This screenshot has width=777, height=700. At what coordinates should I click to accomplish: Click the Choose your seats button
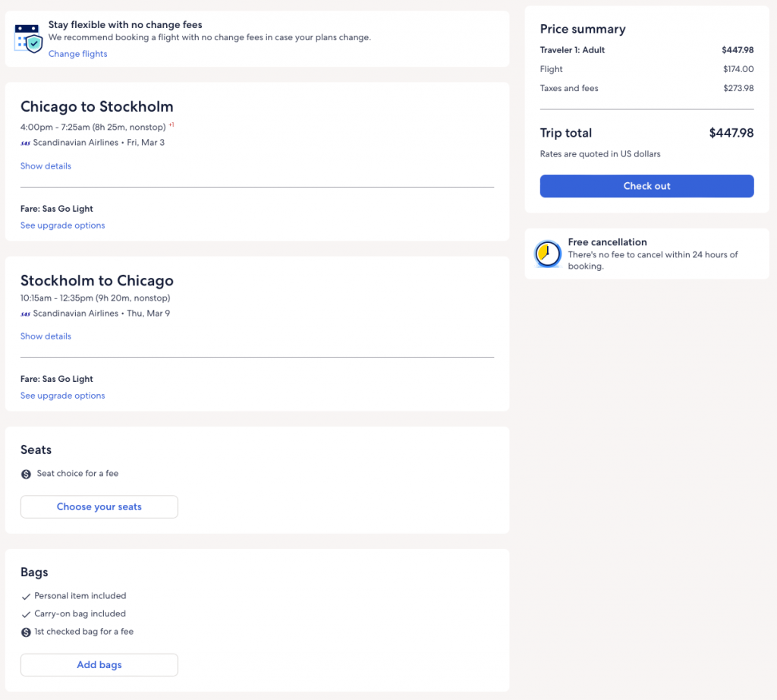coord(99,507)
